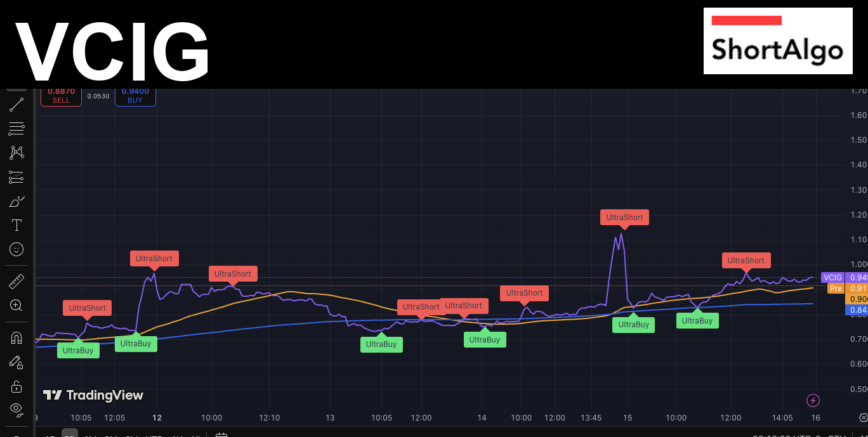The width and height of the screenshot is (868, 437).
Task: Lock all drawing tools
Action: click(16, 386)
